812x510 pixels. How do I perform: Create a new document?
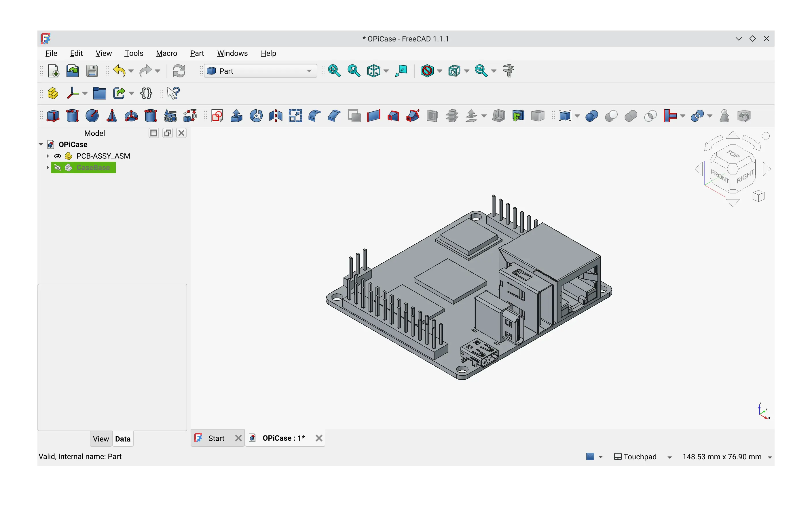tap(54, 71)
